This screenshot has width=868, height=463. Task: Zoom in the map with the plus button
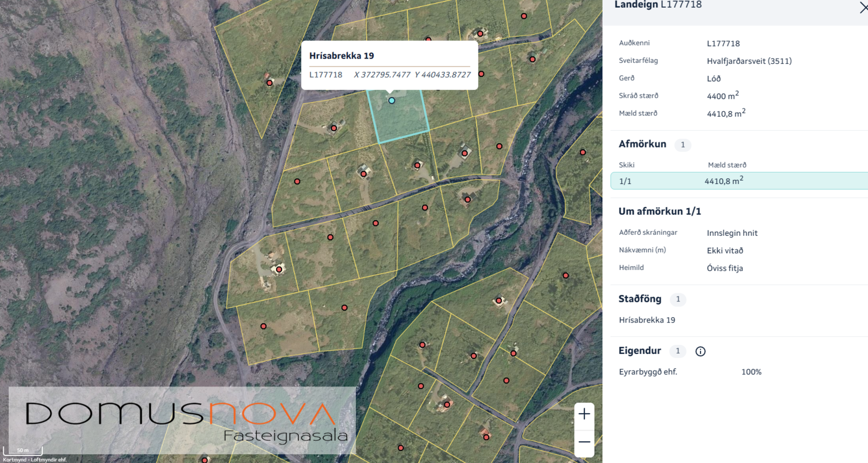584,414
